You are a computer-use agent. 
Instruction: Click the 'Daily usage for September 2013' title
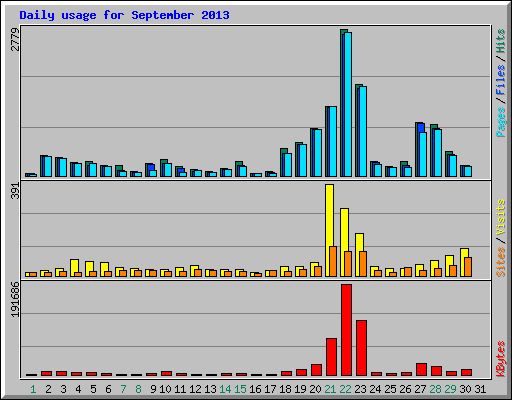pos(124,15)
